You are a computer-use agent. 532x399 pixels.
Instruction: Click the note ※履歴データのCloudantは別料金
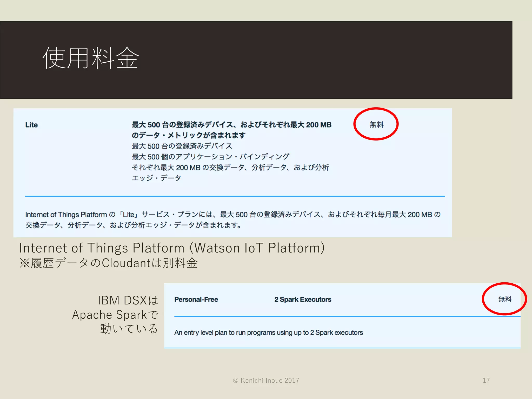click(x=109, y=263)
